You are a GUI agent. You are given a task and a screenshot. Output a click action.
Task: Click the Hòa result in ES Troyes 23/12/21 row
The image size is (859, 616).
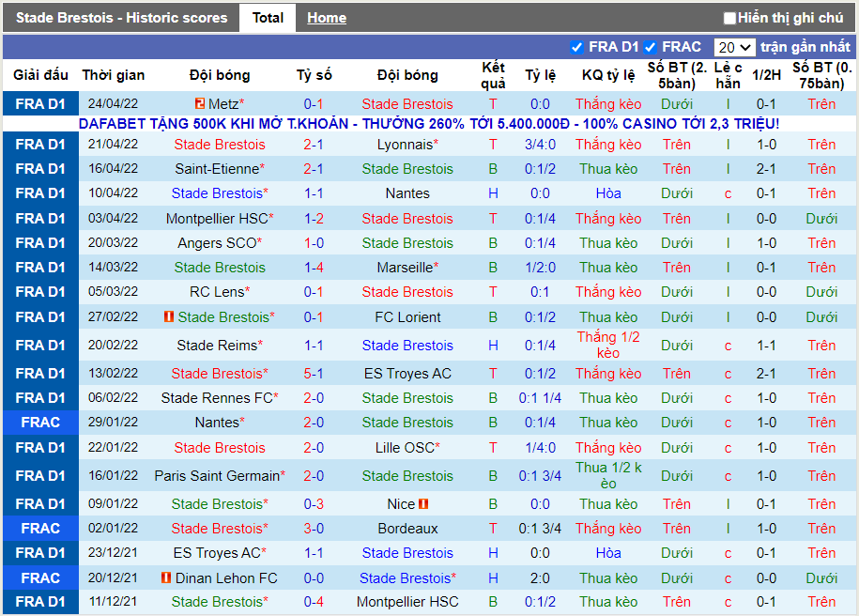[x=608, y=553]
